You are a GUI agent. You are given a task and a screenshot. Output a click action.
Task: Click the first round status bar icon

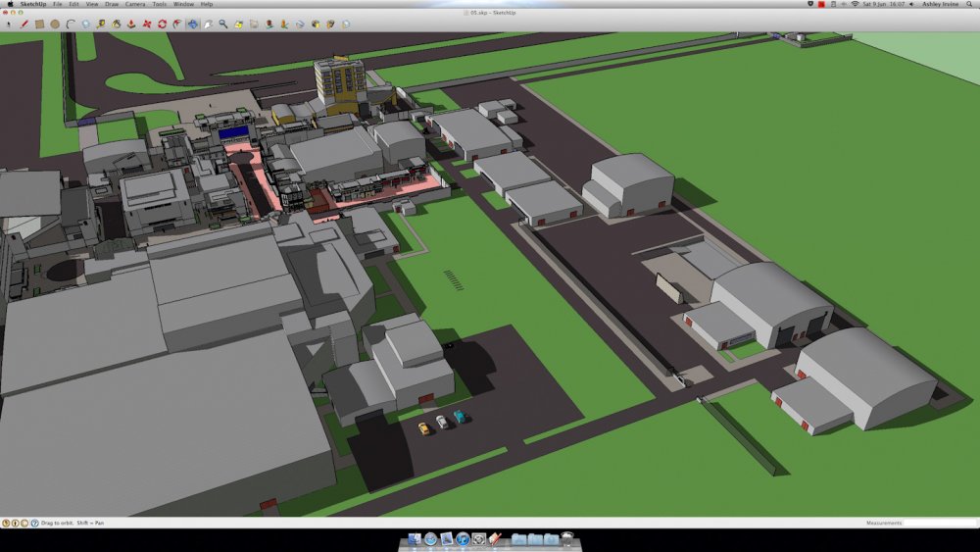[6, 524]
